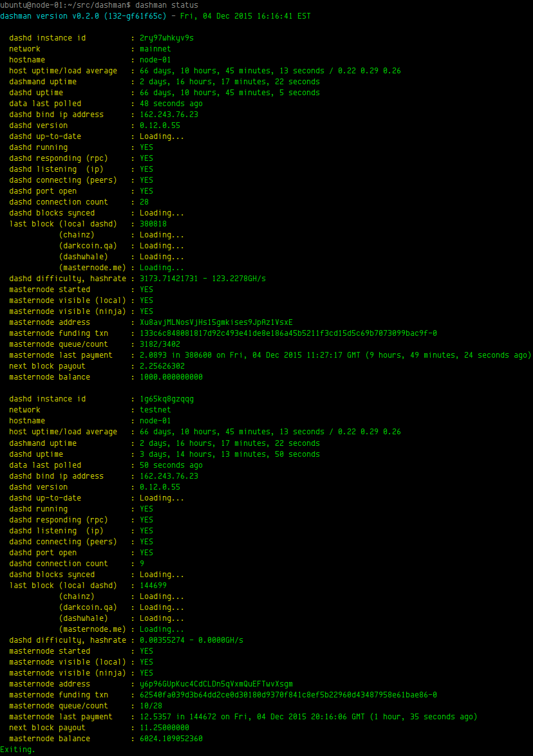Image resolution: width=533 pixels, height=756 pixels.
Task: Click the 'Exiting.' final line
Action: [18, 750]
